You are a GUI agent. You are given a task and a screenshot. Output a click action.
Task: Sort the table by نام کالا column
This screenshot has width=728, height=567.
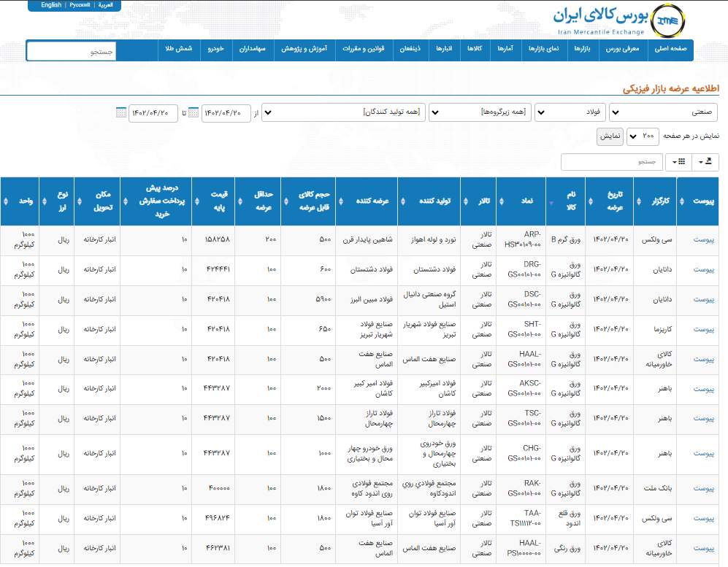(566, 201)
